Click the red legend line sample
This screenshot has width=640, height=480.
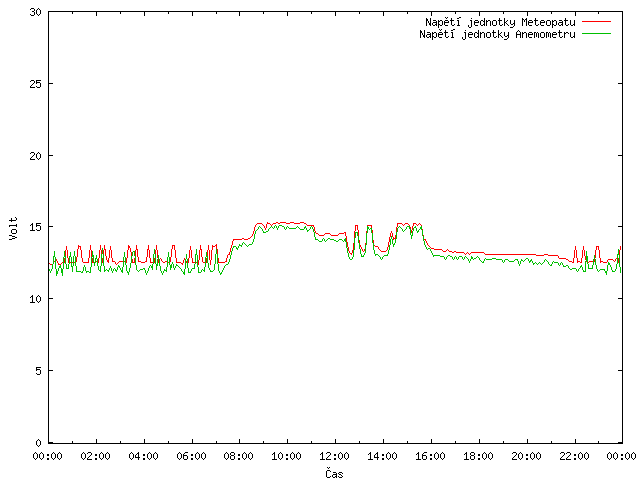click(596, 22)
